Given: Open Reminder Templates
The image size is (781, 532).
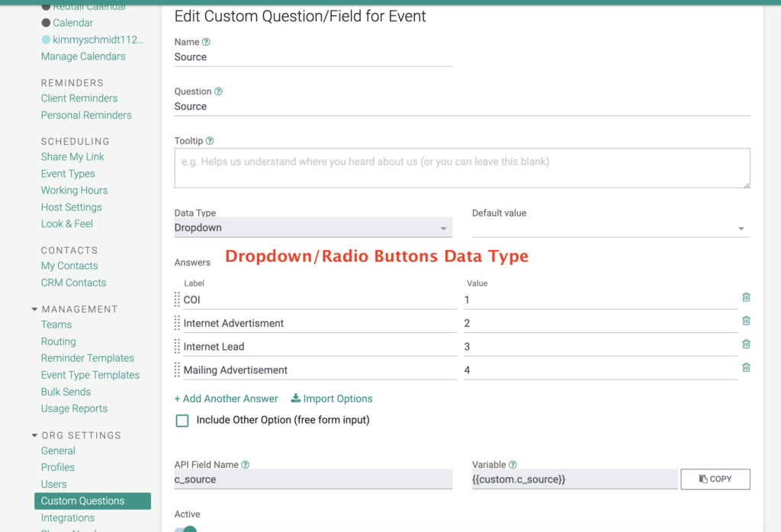Looking at the screenshot, I should [87, 357].
